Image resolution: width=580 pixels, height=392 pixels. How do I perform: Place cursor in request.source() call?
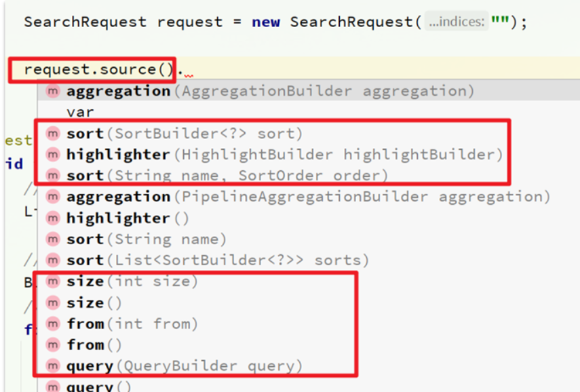(x=98, y=70)
